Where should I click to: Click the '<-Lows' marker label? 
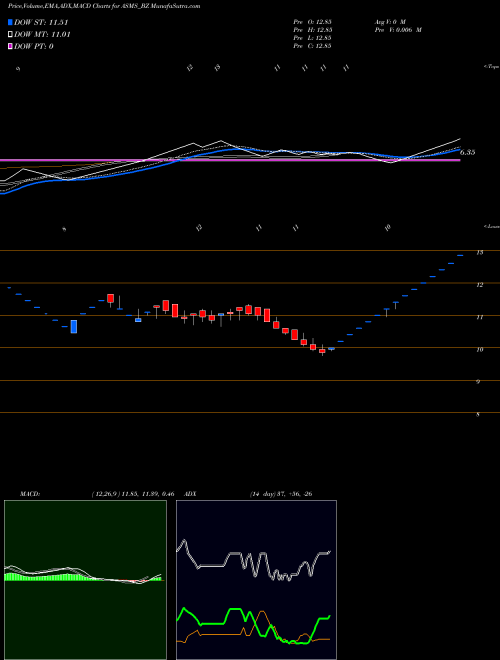pyautogui.click(x=492, y=226)
